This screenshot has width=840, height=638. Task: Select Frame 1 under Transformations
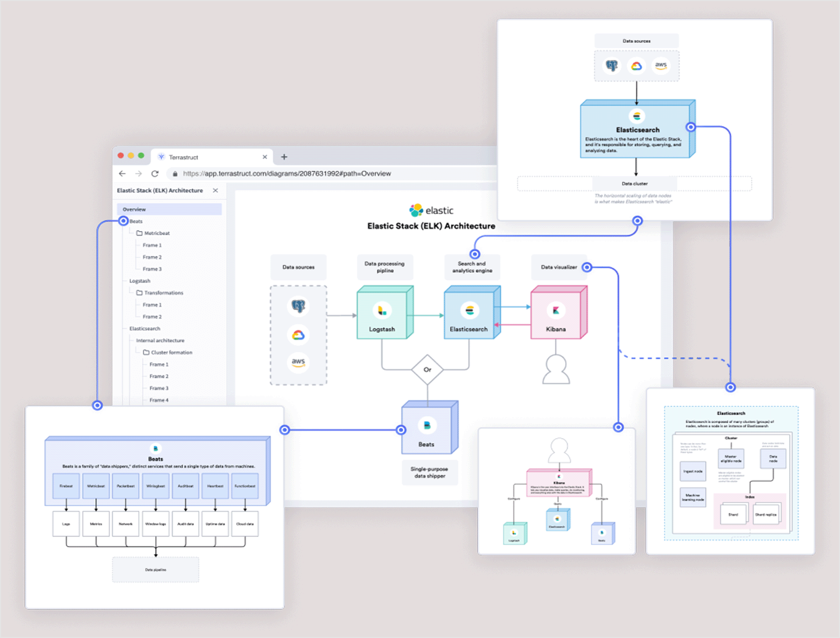pos(152,305)
